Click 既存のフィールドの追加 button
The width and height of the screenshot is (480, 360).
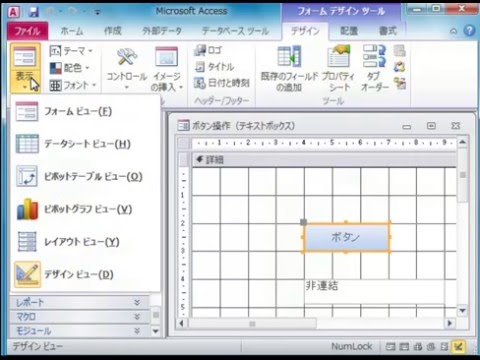[x=289, y=69]
